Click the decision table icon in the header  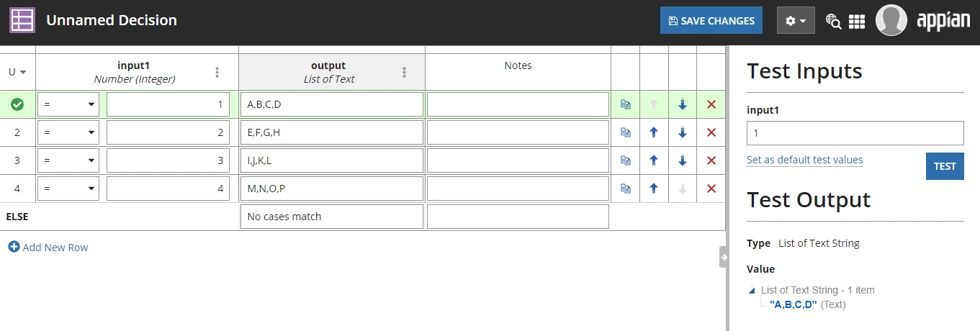(22, 20)
